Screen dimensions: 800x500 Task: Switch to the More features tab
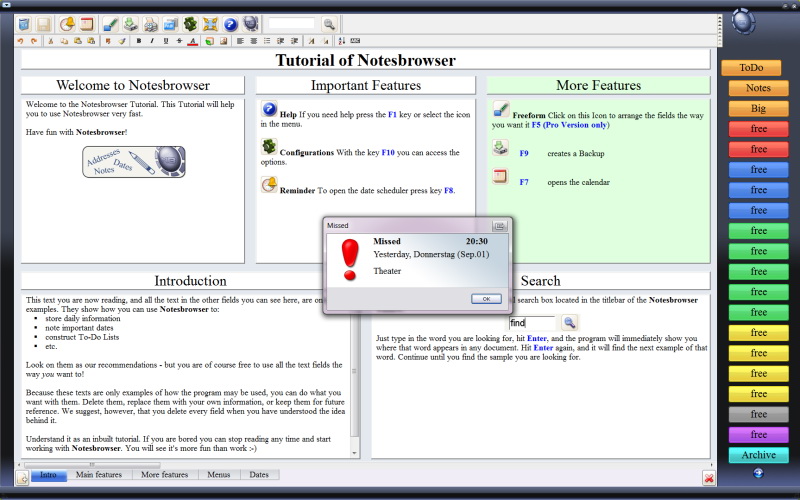click(164, 475)
